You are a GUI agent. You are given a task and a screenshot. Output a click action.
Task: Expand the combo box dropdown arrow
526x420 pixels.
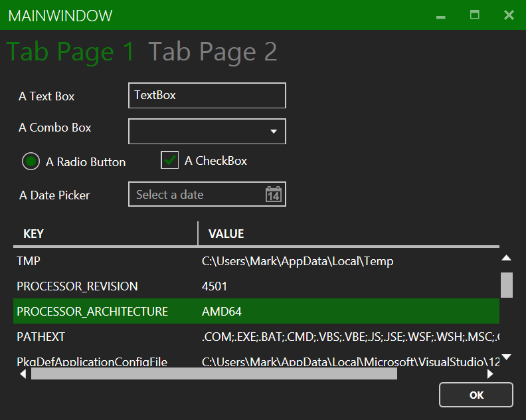(273, 132)
